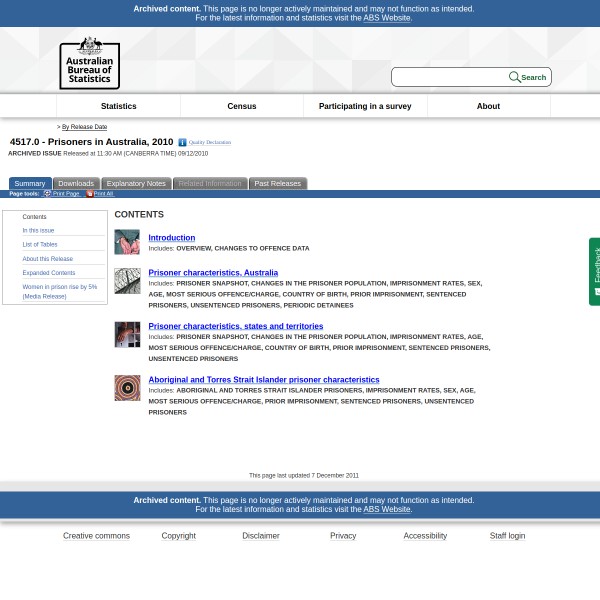Click the magnifying glass search icon
Viewport: 600px width, 600px height.
pos(514,77)
